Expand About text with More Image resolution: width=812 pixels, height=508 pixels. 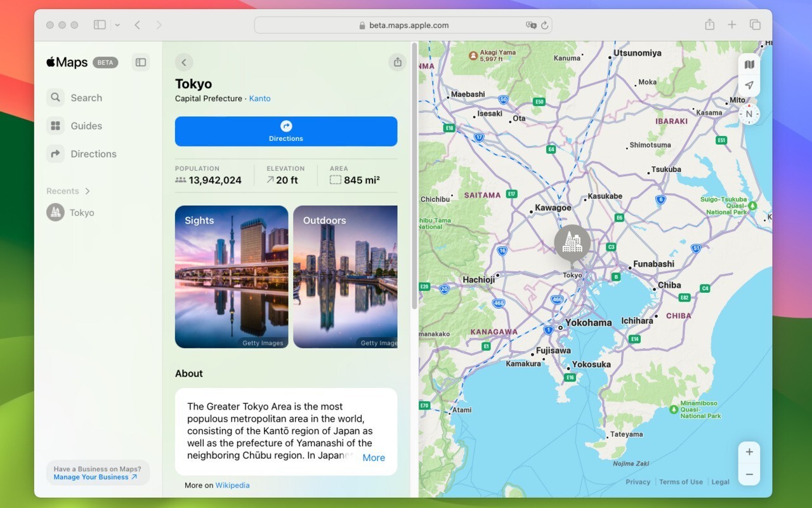coord(374,458)
